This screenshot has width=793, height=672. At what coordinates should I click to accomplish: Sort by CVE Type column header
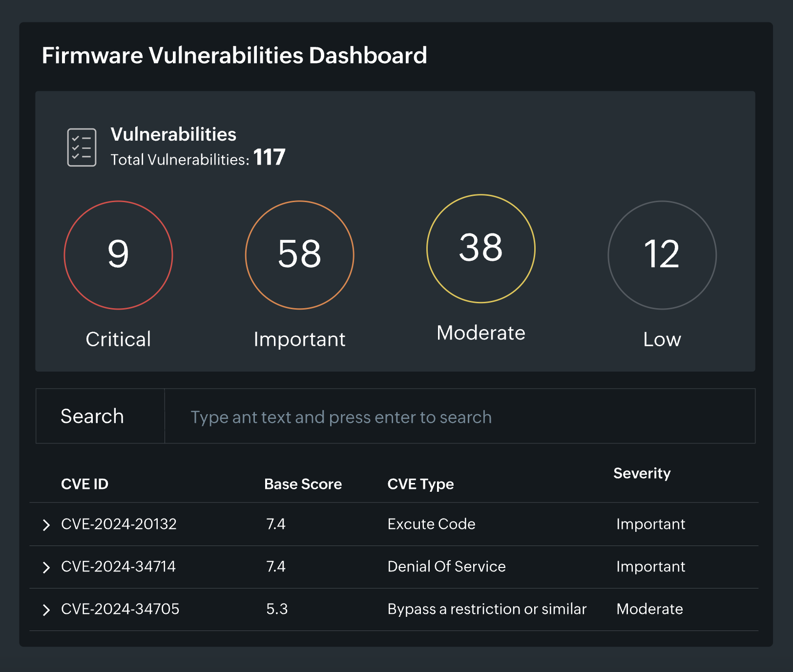(x=420, y=484)
